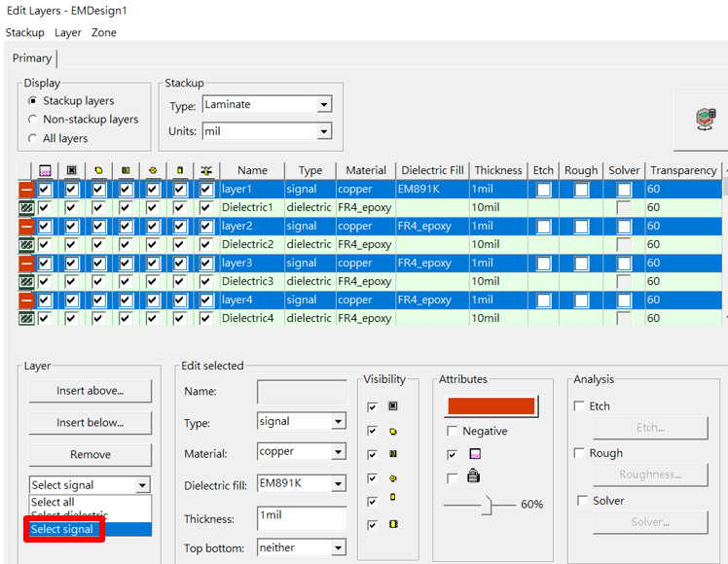Open the Stackup menu
Viewport: 728px width, 564px height.
pos(25,32)
